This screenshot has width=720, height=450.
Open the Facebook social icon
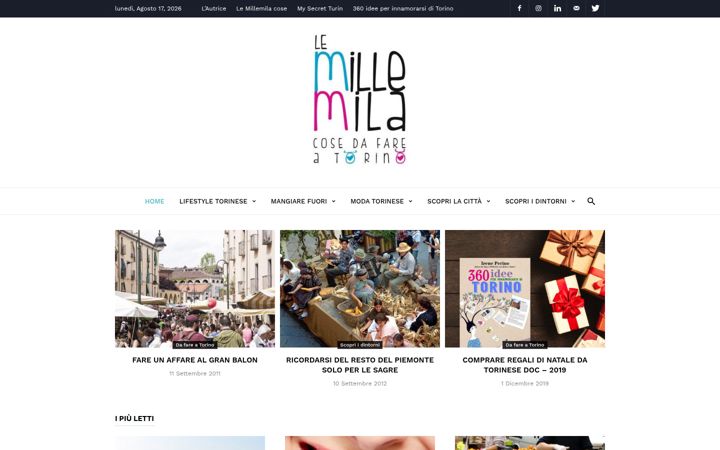pos(519,8)
